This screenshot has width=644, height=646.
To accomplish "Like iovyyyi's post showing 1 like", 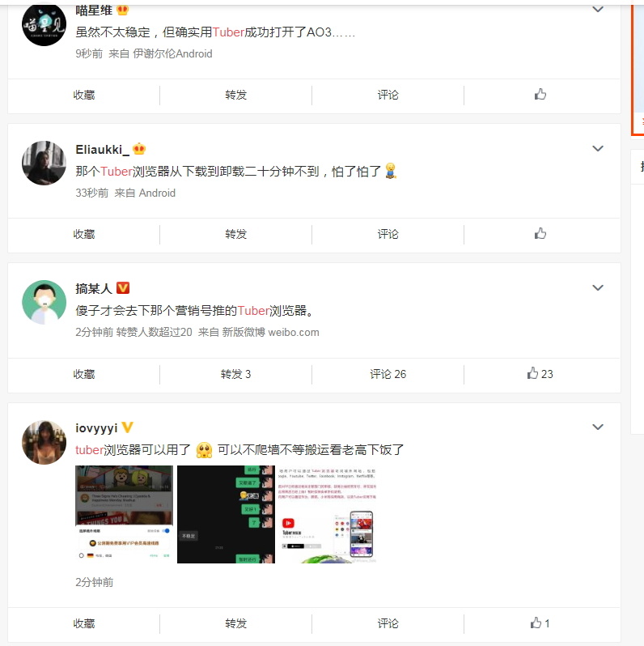I will [x=540, y=623].
